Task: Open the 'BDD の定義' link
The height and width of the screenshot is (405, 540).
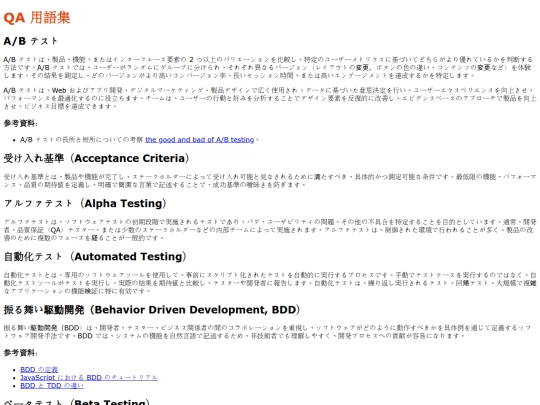Action: [39, 370]
